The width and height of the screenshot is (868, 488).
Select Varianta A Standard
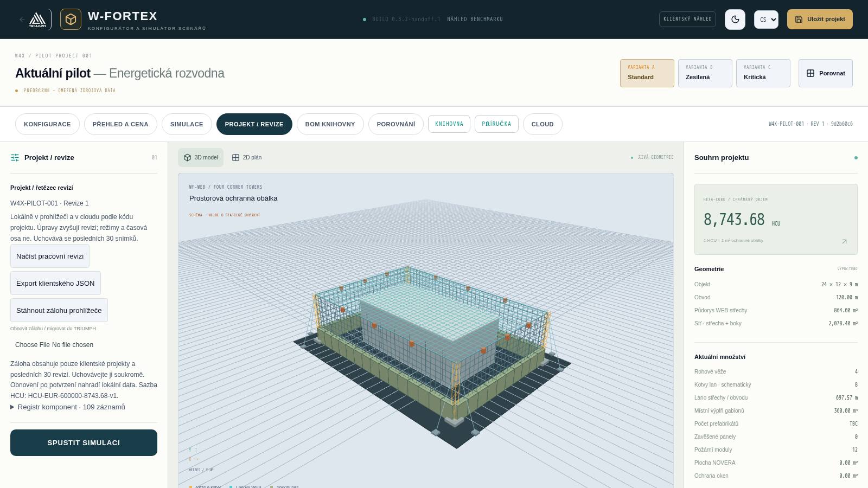tap(647, 73)
